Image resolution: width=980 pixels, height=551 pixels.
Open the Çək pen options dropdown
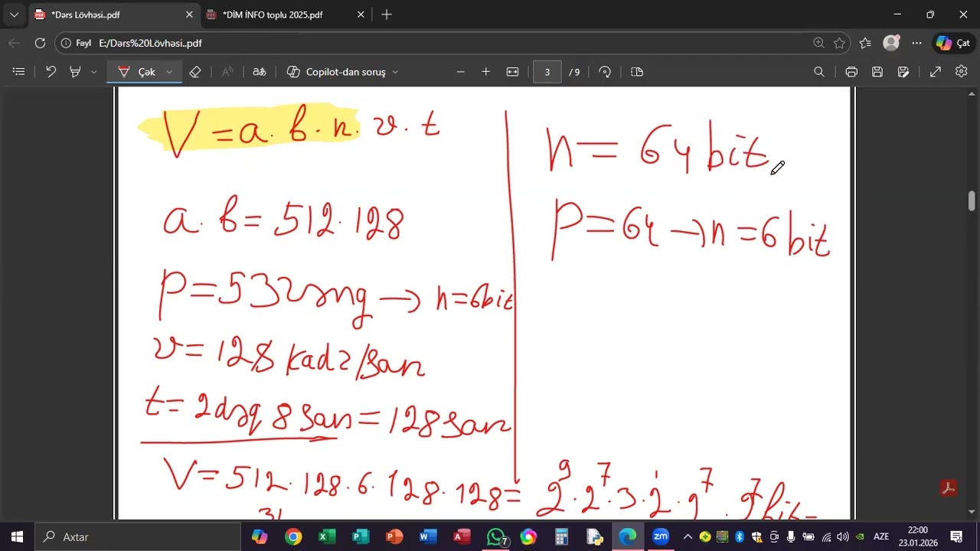pyautogui.click(x=169, y=72)
